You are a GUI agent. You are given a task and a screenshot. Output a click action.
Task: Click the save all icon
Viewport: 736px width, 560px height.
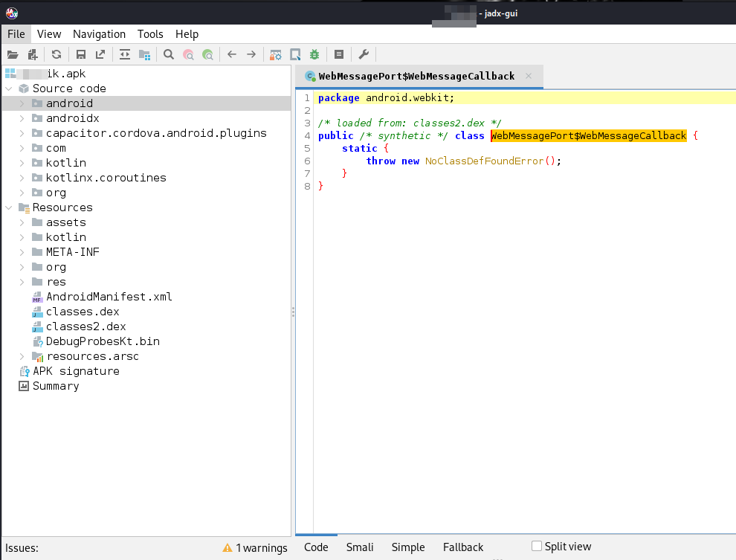[81, 54]
